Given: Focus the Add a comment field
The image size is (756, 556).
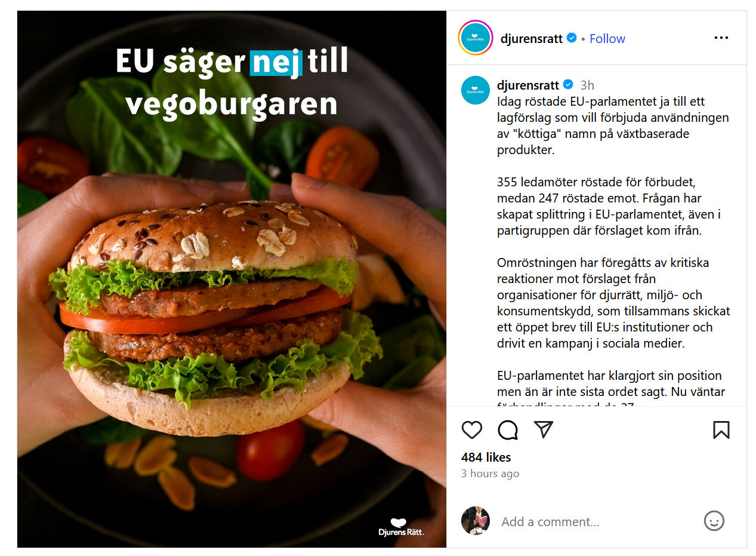Looking at the screenshot, I should coord(597,521).
